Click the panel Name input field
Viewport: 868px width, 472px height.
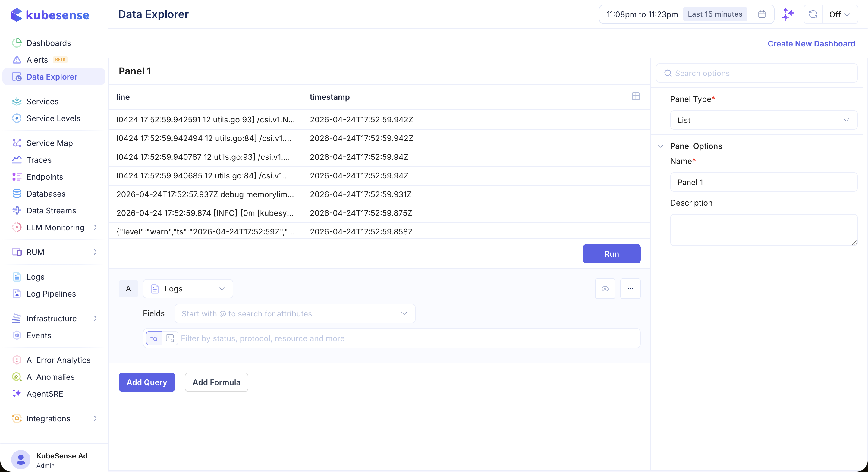click(763, 182)
